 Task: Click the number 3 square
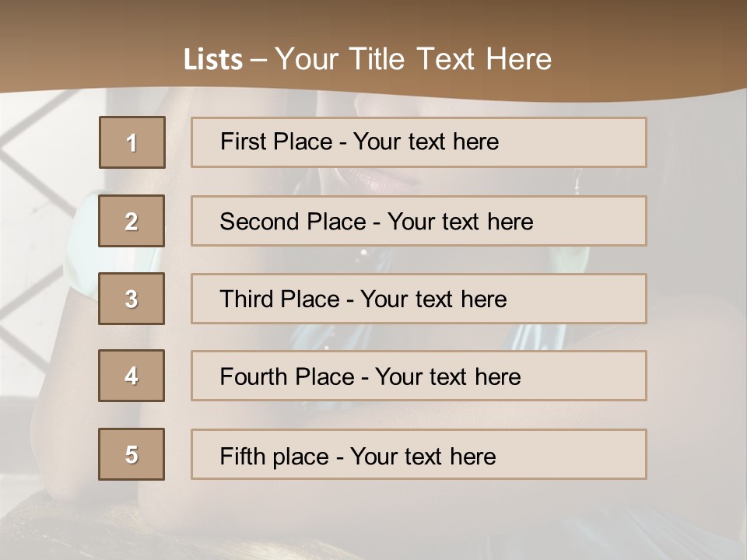click(132, 299)
